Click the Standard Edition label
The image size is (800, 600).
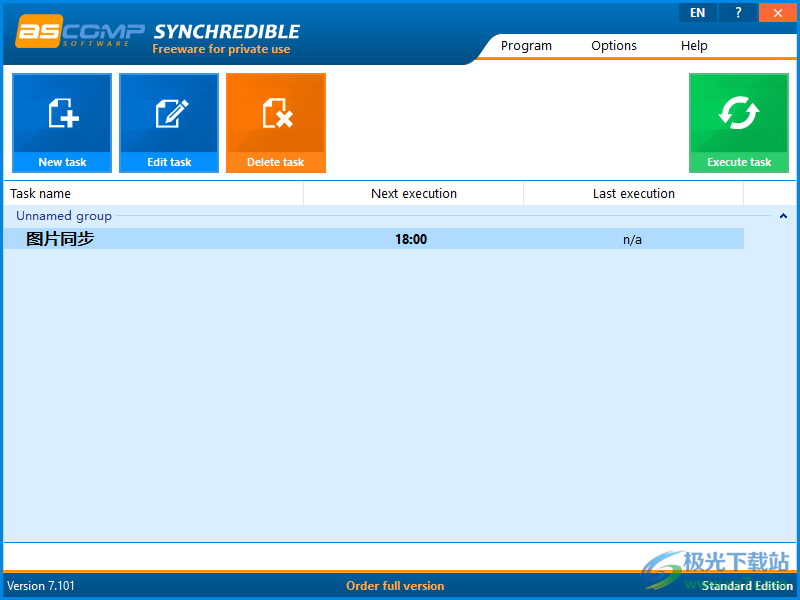(747, 585)
